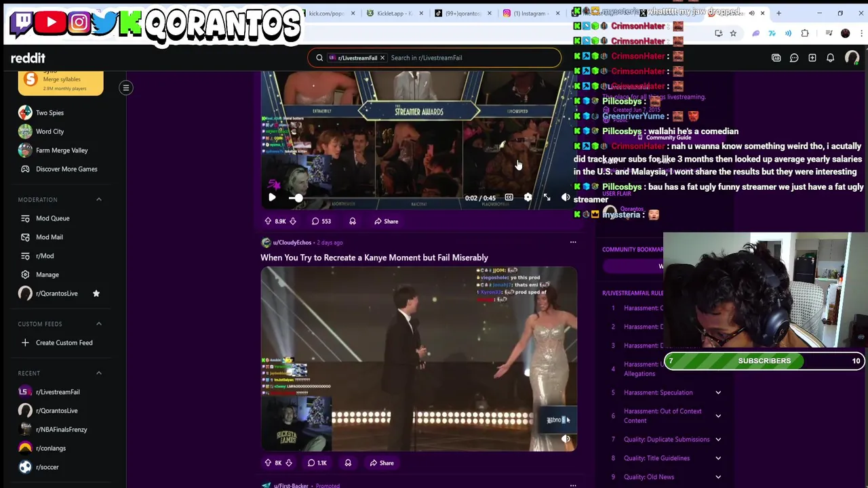This screenshot has width=868, height=488.
Task: Open the user avatar menu in reddit header
Action: point(852,58)
